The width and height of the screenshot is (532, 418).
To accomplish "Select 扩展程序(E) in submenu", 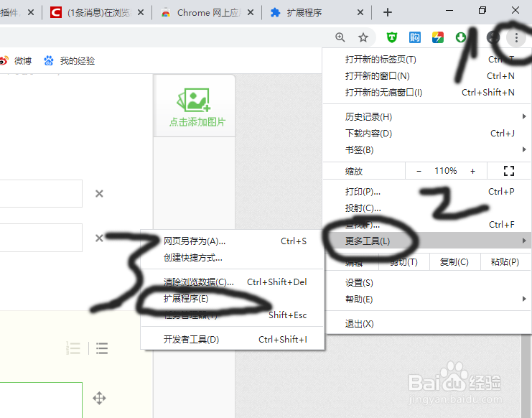I will [x=233, y=299].
